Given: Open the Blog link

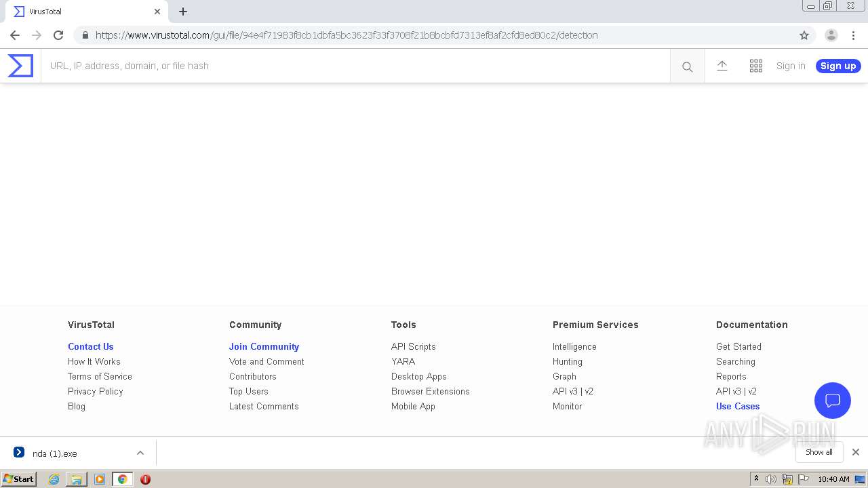Looking at the screenshot, I should (77, 406).
